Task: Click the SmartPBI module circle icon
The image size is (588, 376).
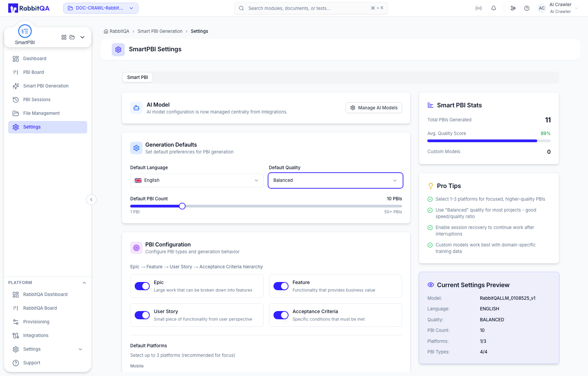Action: 25,31
